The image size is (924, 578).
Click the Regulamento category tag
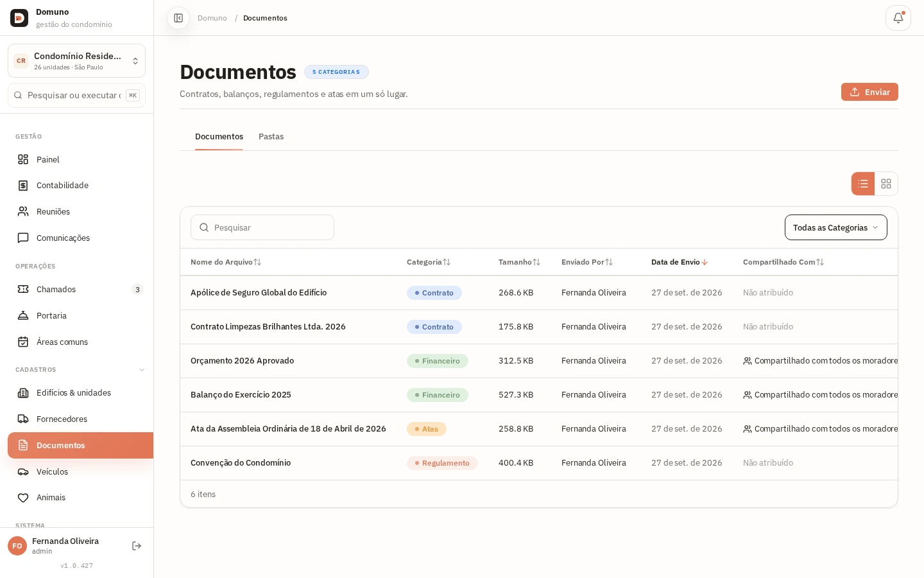[442, 463]
